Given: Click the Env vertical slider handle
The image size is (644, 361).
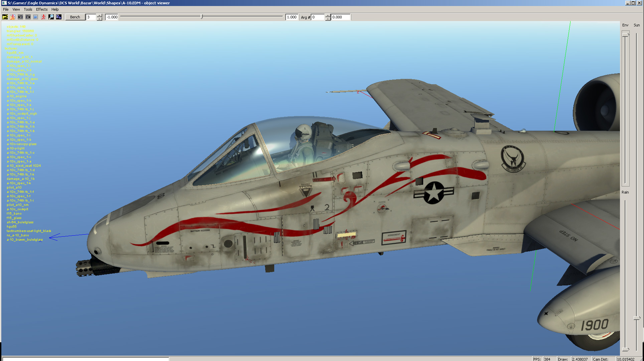Looking at the screenshot, I should [x=625, y=35].
